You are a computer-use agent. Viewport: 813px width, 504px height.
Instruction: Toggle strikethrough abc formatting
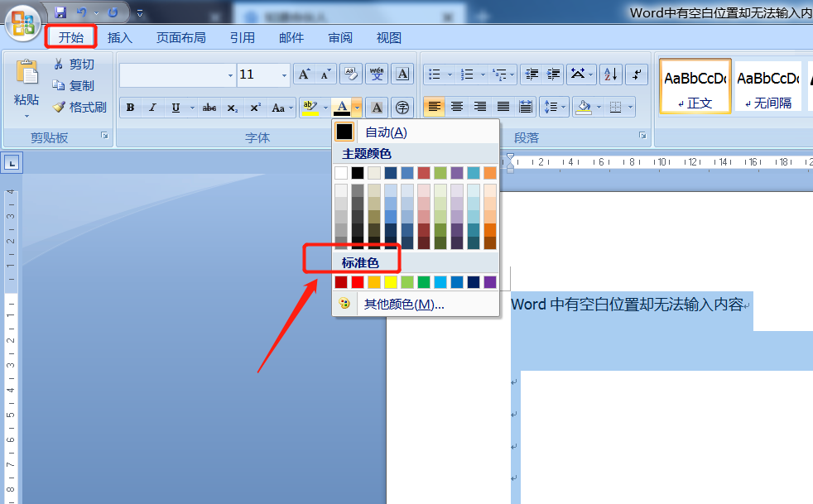[209, 108]
